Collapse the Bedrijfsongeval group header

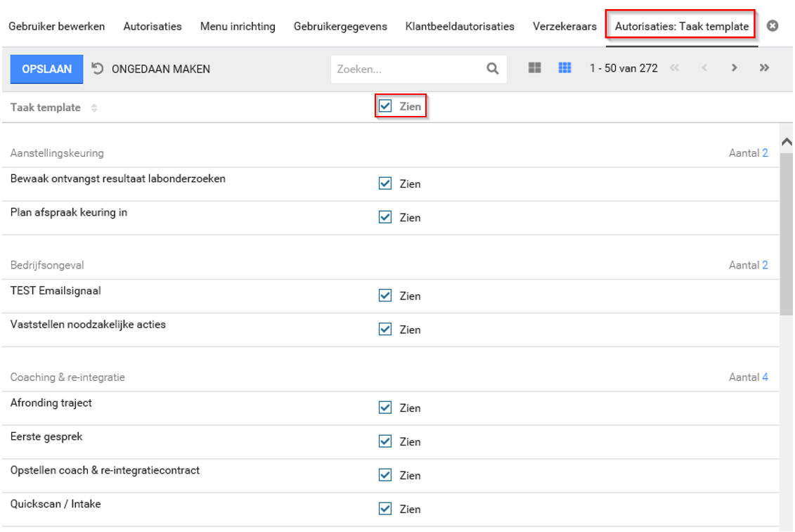click(47, 265)
